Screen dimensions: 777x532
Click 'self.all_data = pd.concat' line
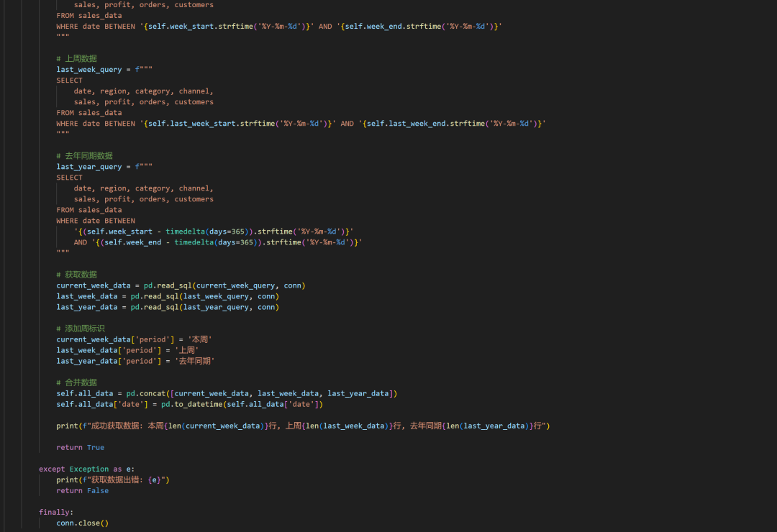227,393
